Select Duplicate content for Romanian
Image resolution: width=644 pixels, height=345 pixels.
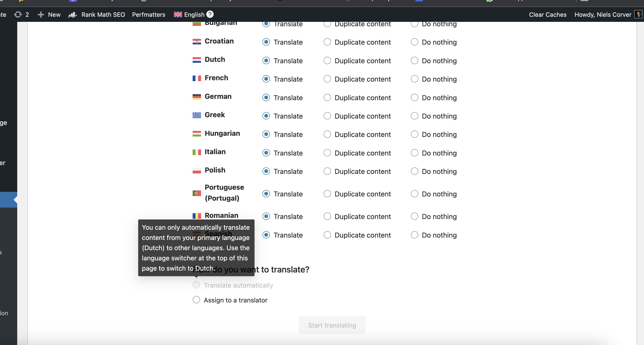tap(327, 216)
